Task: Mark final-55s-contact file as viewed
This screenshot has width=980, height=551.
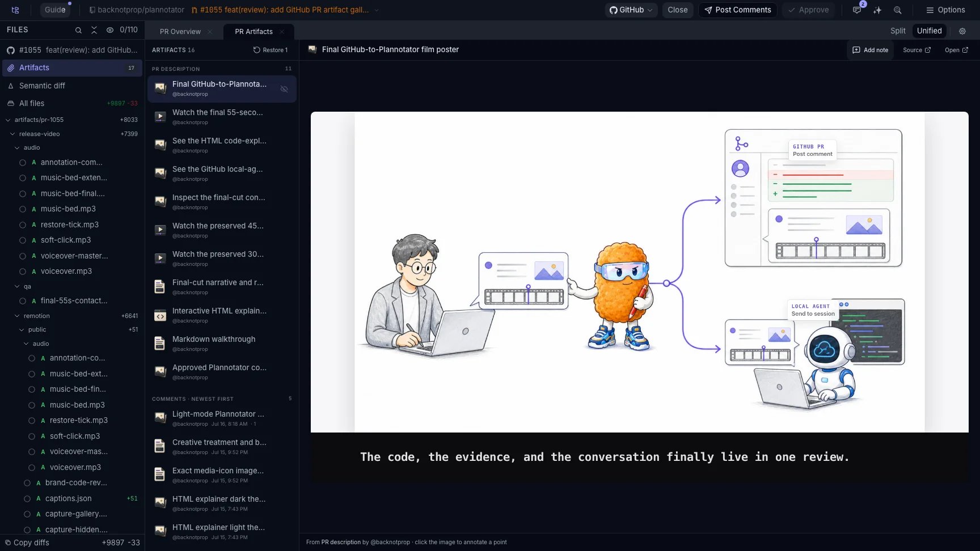Action: tap(23, 301)
